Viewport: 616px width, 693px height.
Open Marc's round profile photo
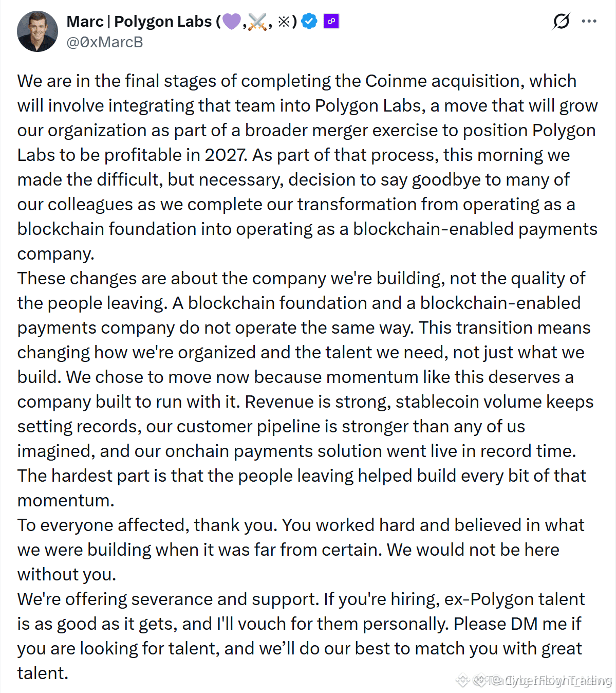coord(38,31)
